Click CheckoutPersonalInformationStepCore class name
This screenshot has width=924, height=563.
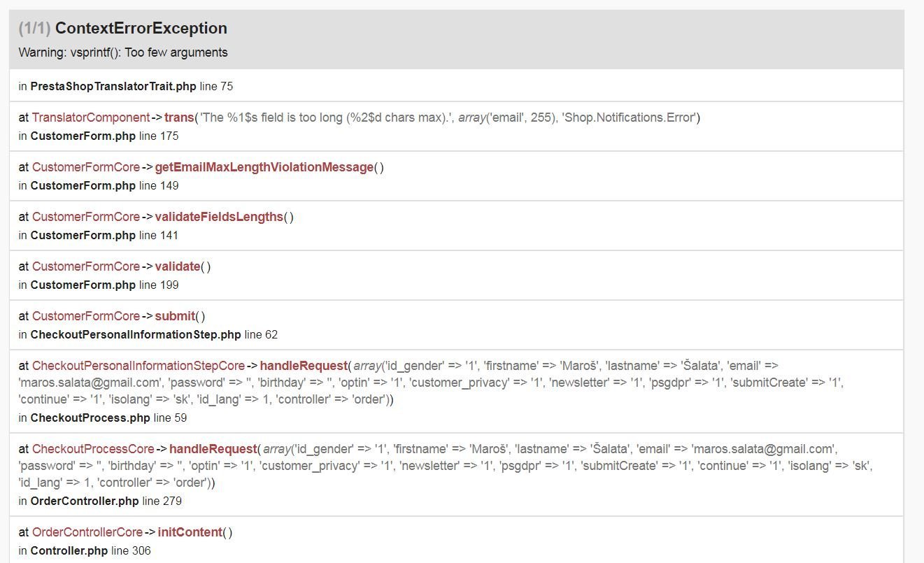coord(138,366)
